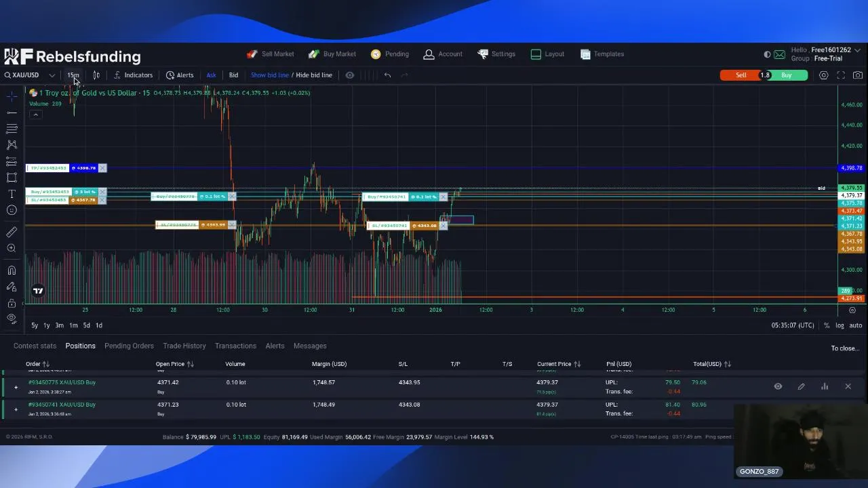Image resolution: width=868 pixels, height=488 pixels.
Task: Activate the zoom in tool
Action: pyautogui.click(x=12, y=248)
